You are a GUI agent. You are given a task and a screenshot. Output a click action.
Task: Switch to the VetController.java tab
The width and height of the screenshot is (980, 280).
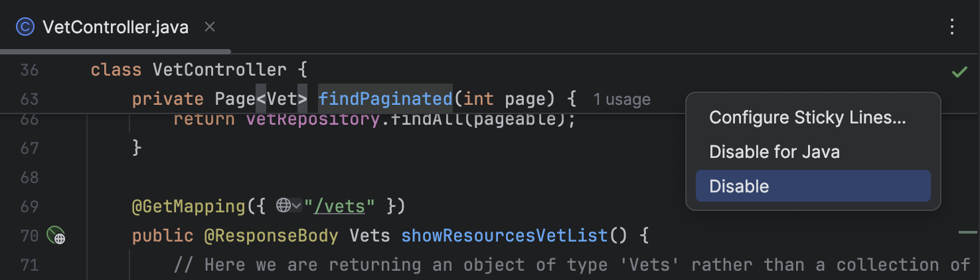click(x=116, y=27)
